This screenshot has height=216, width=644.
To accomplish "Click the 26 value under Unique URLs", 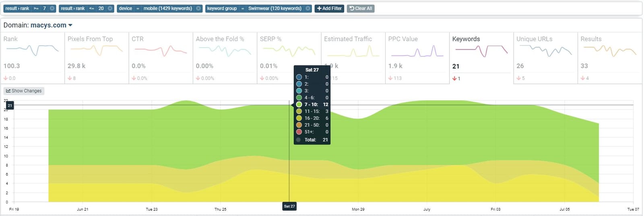I will click(520, 66).
